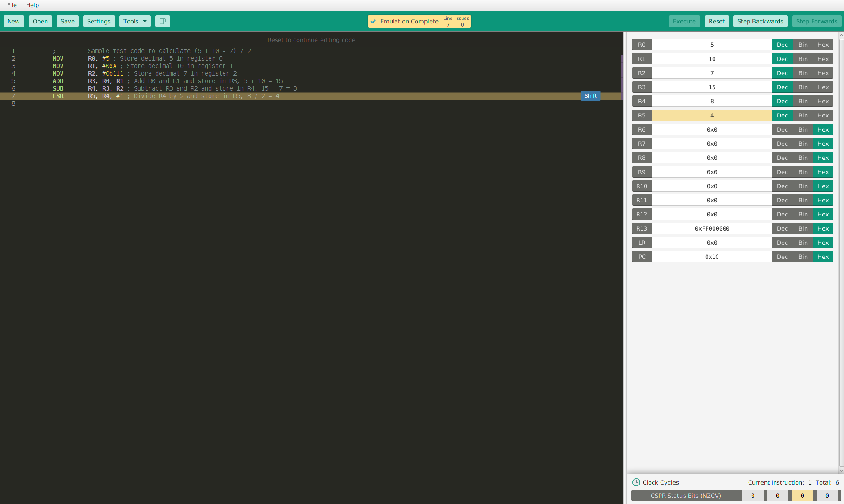
Task: Click the split-view layout icon in toolbar
Action: pos(162,21)
